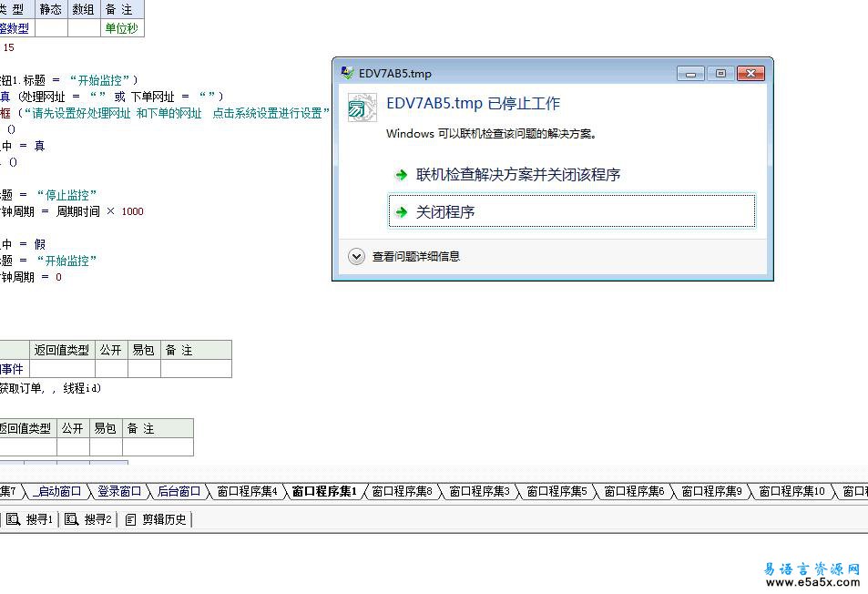Click the 周期时间 × 1000 expression
This screenshot has width=868, height=594.
coord(99,211)
